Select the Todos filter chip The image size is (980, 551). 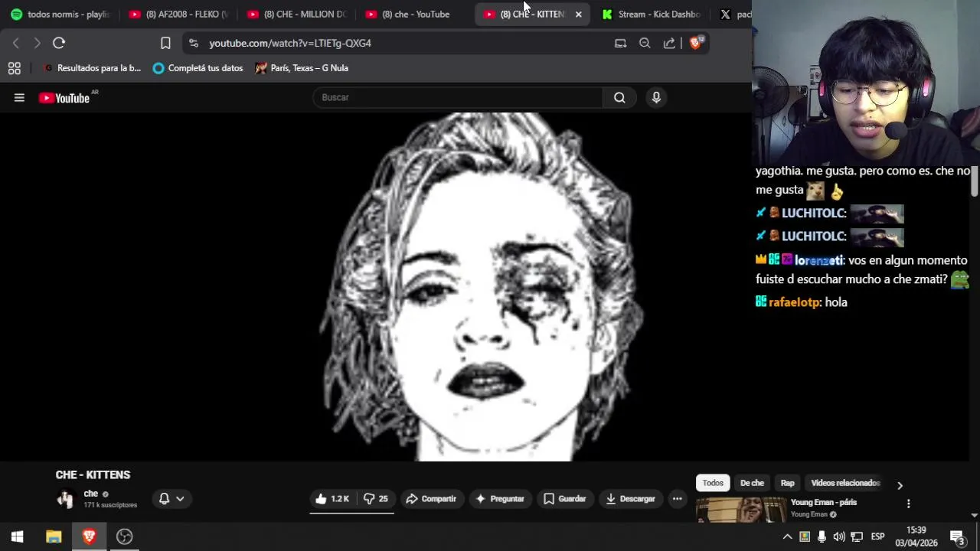click(713, 483)
